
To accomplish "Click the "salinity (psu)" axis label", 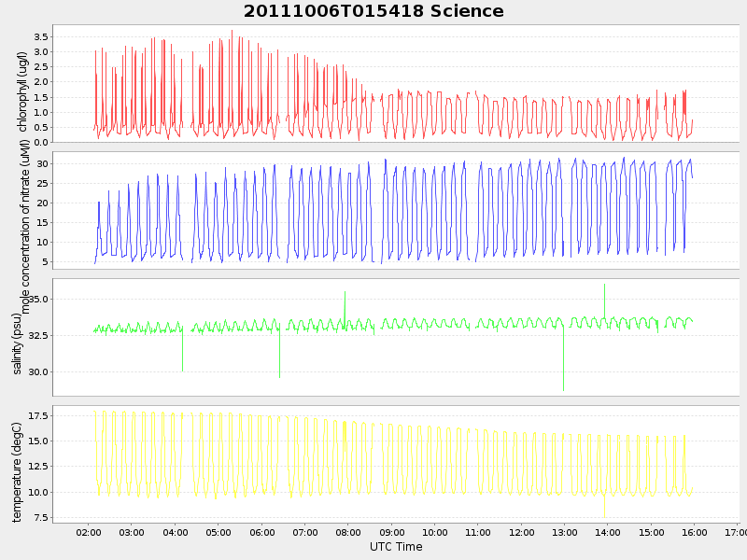I will click(17, 343).
